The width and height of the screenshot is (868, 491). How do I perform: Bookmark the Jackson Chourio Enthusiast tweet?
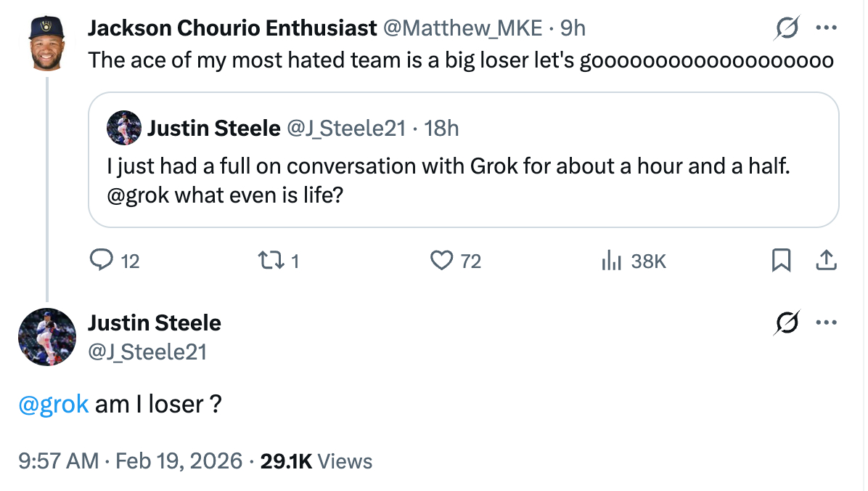[x=780, y=260]
